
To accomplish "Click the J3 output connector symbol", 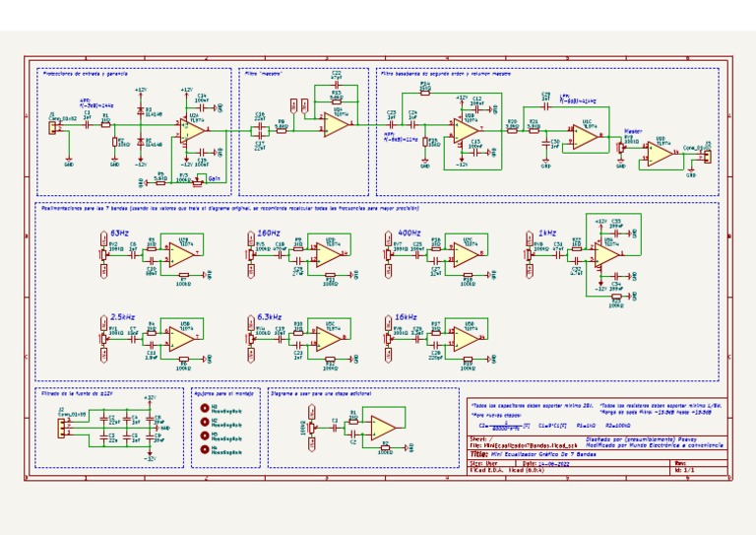I will pyautogui.click(x=707, y=157).
